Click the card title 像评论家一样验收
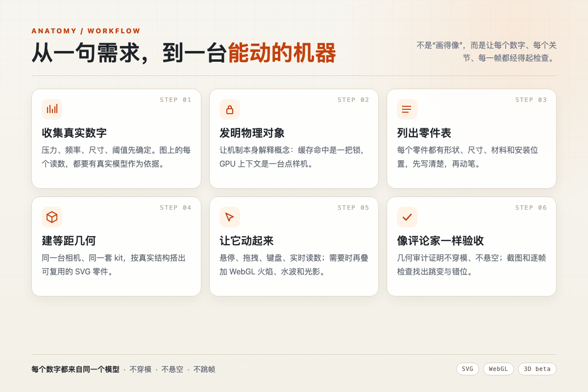Viewport: 588px width, 392px height. [441, 241]
